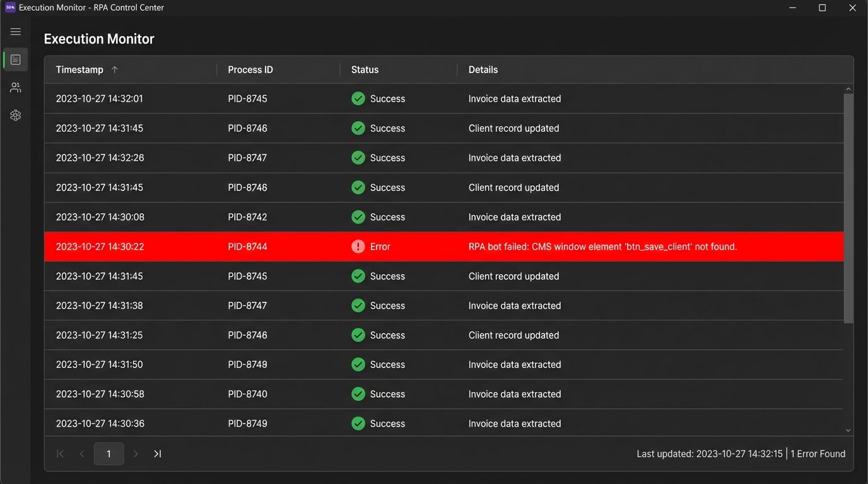Viewport: 868px width, 484px height.
Task: Jump to the last page of logs
Action: pos(157,453)
